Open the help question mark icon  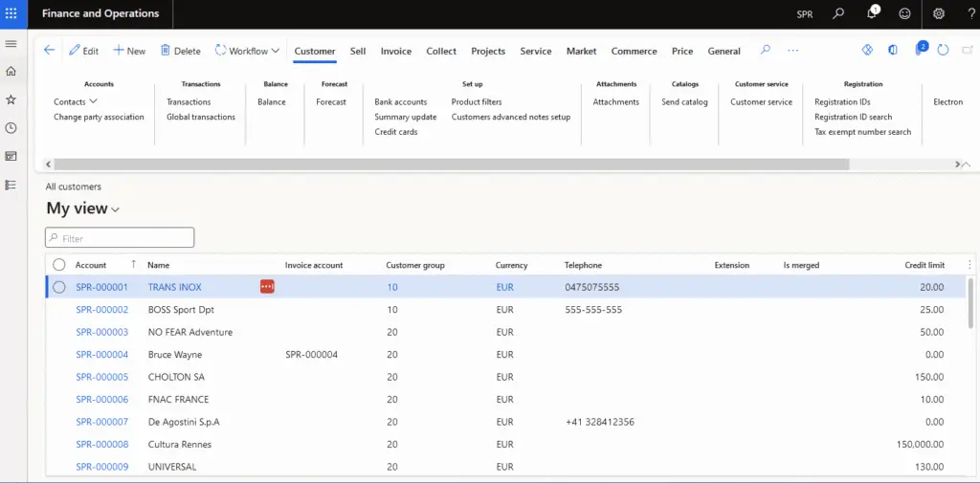click(970, 13)
